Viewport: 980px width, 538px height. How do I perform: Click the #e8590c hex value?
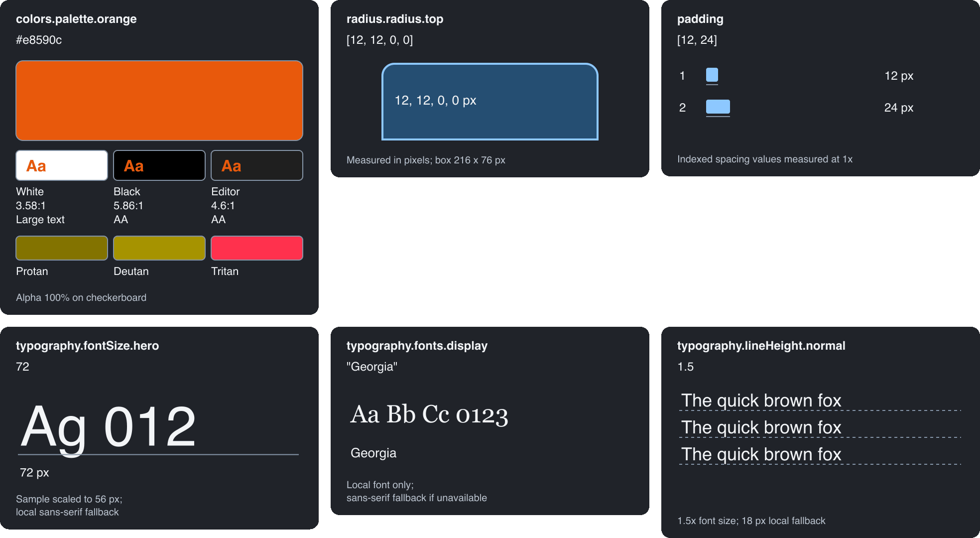click(x=39, y=40)
